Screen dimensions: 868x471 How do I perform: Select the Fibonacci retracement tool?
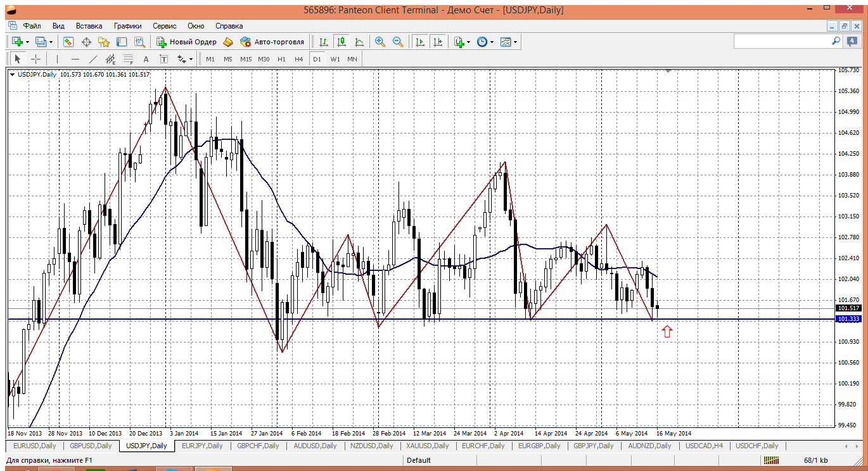pos(129,60)
